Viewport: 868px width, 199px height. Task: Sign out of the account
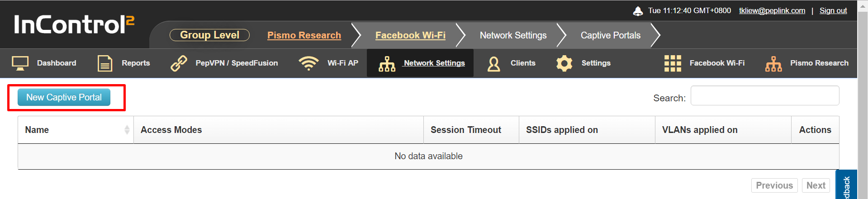pyautogui.click(x=833, y=10)
